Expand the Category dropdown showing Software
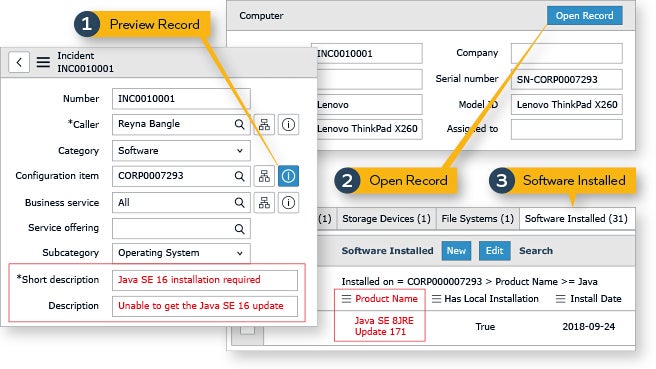Screen dimensions: 656x369 pyautogui.click(x=181, y=151)
